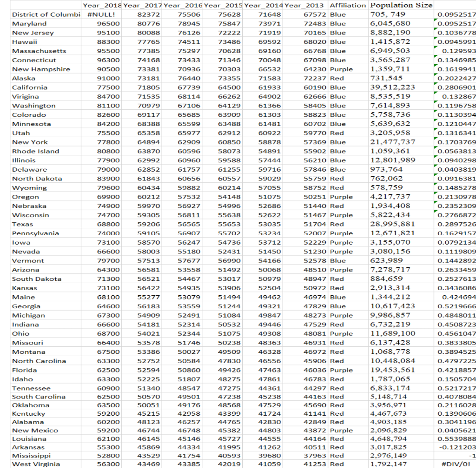Screen dimensions: 476x471
Task: Select Iowa's 2014 value 53712
Action: coord(263,242)
